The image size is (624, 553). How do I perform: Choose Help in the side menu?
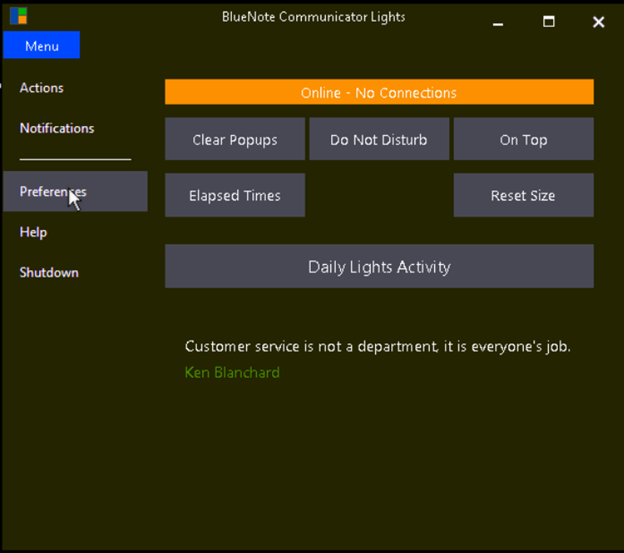[33, 232]
